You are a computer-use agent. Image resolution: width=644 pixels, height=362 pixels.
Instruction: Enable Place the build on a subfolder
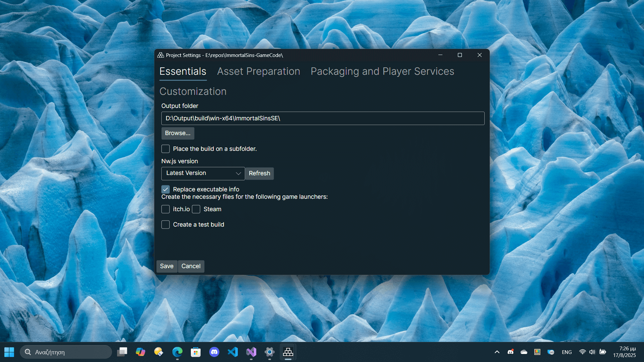(x=165, y=149)
